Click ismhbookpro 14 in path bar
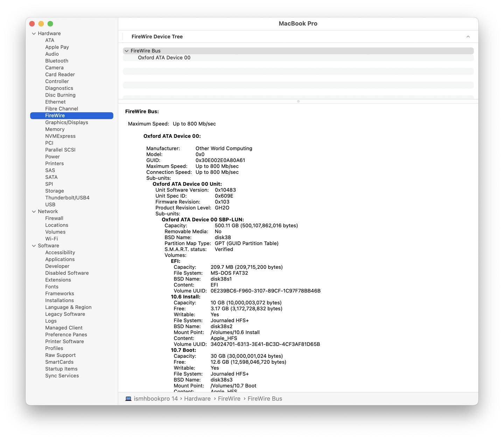The image size is (504, 439). (156, 399)
